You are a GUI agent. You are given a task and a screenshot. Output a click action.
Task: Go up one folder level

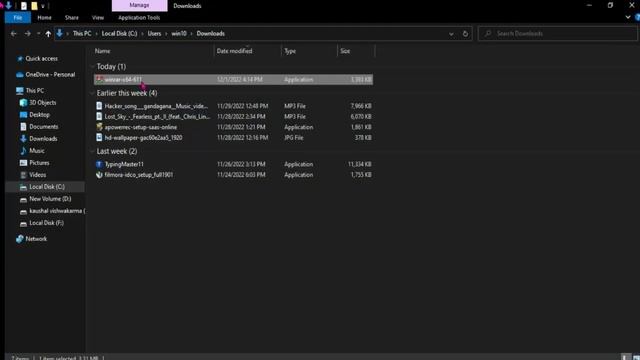tap(48, 34)
